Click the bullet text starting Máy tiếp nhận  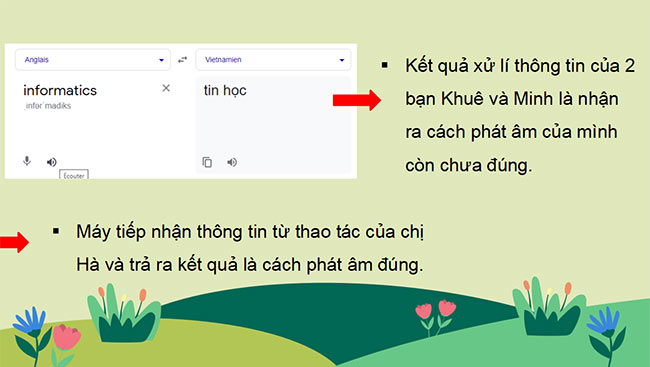click(x=250, y=248)
